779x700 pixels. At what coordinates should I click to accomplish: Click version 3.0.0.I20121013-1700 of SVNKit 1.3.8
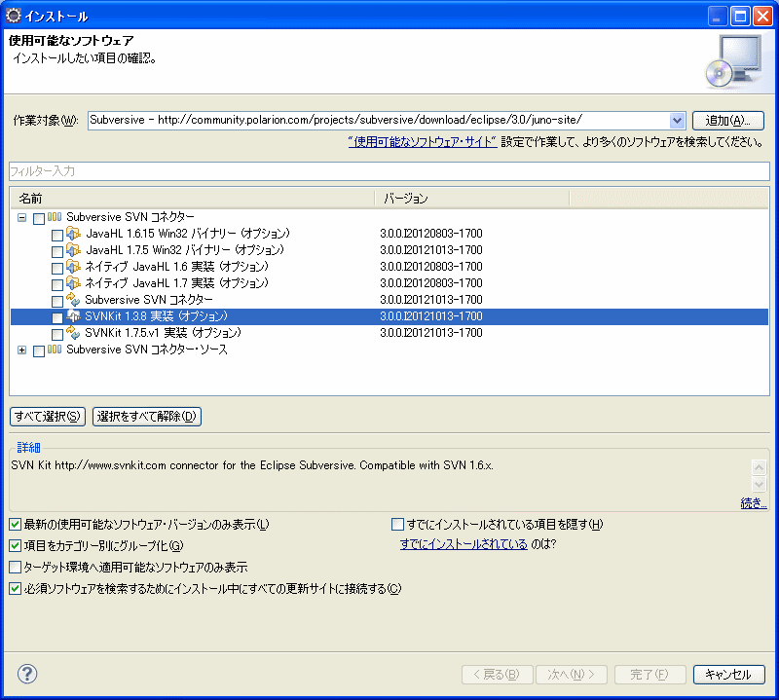tap(431, 316)
